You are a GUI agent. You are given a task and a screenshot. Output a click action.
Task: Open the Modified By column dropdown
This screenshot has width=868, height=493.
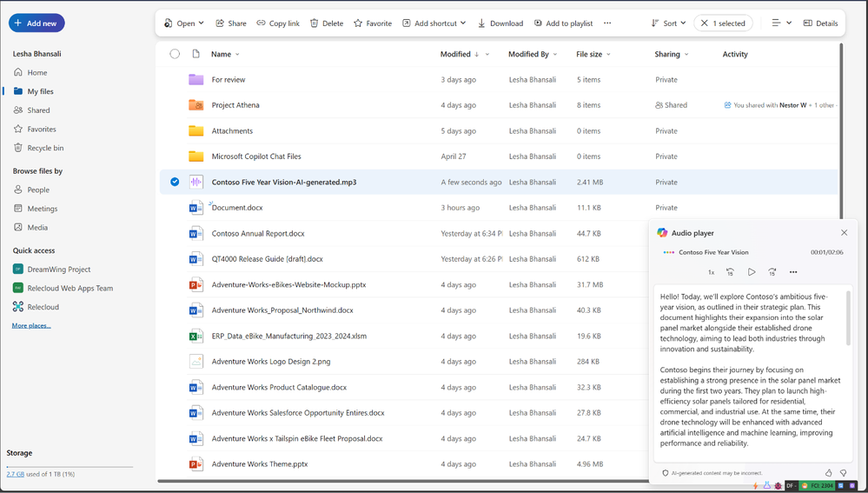554,54
